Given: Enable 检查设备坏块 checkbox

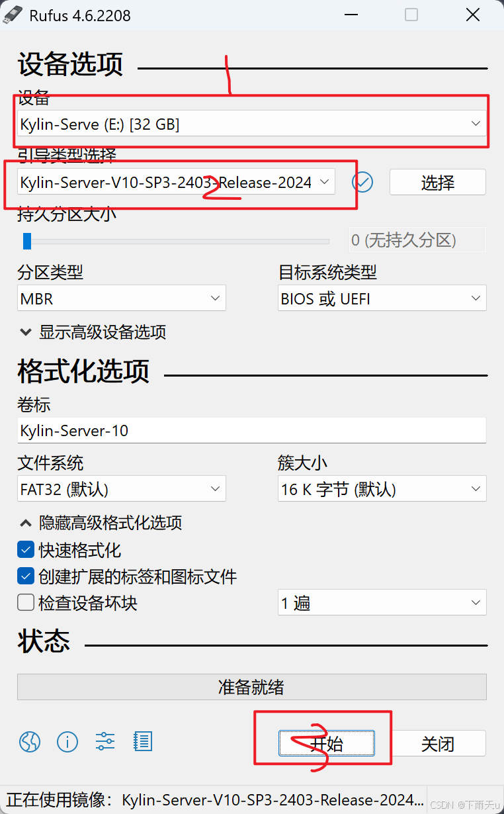Looking at the screenshot, I should coord(26,603).
